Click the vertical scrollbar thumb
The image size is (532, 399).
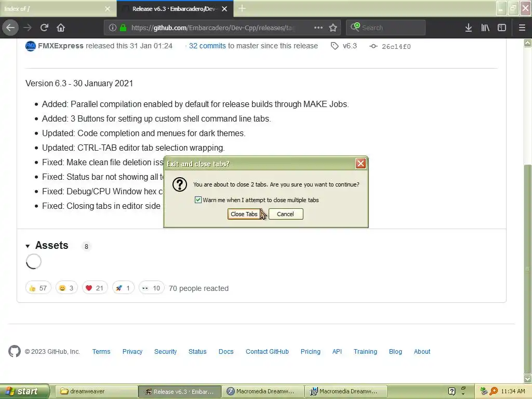528,268
